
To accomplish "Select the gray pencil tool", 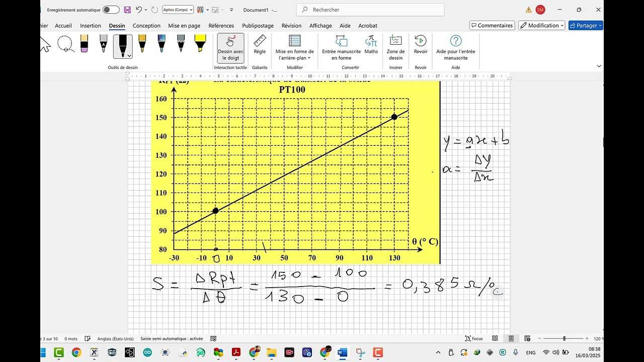I will tap(181, 44).
